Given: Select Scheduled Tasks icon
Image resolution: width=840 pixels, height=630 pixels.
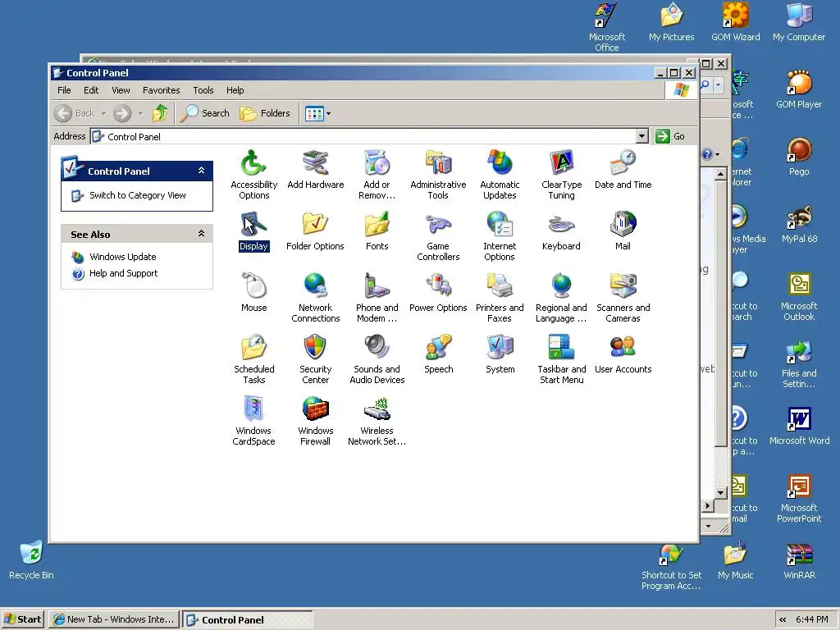Looking at the screenshot, I should coord(254,359).
